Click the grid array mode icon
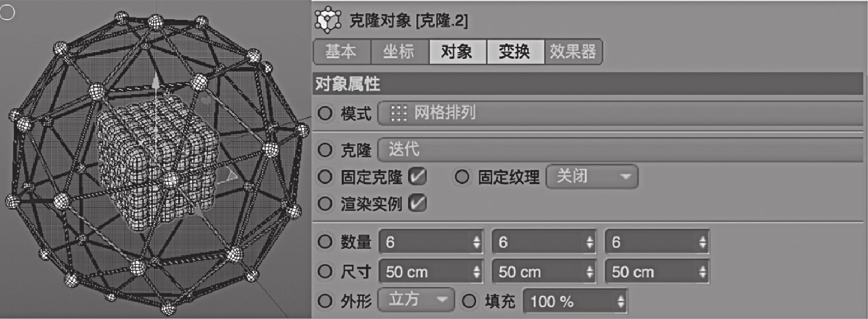 (398, 113)
